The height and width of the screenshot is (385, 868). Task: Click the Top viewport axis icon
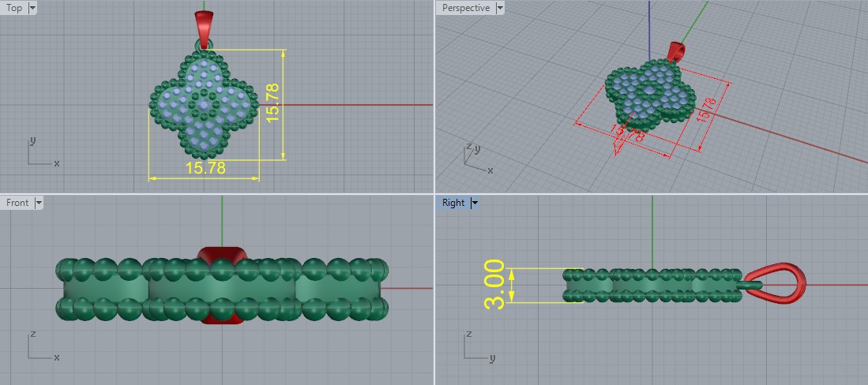pos(43,152)
